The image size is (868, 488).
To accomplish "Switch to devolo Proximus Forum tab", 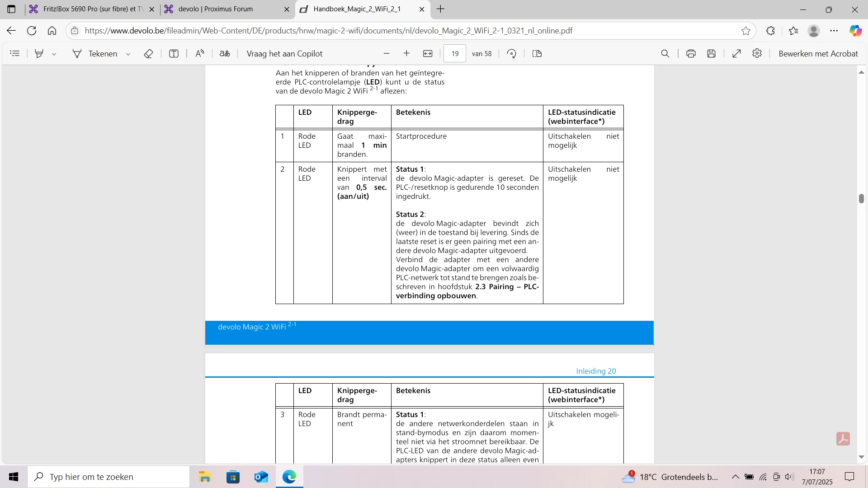I will (227, 9).
